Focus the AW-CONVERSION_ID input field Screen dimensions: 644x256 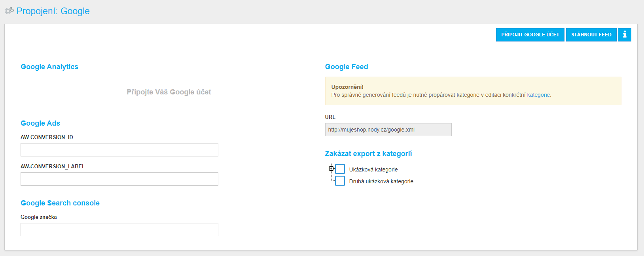(x=119, y=150)
